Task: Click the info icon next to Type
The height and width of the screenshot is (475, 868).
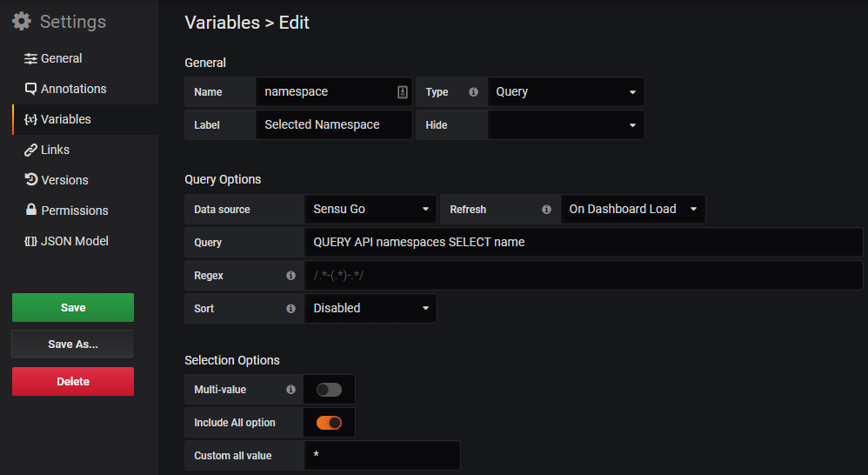Action: click(x=473, y=92)
